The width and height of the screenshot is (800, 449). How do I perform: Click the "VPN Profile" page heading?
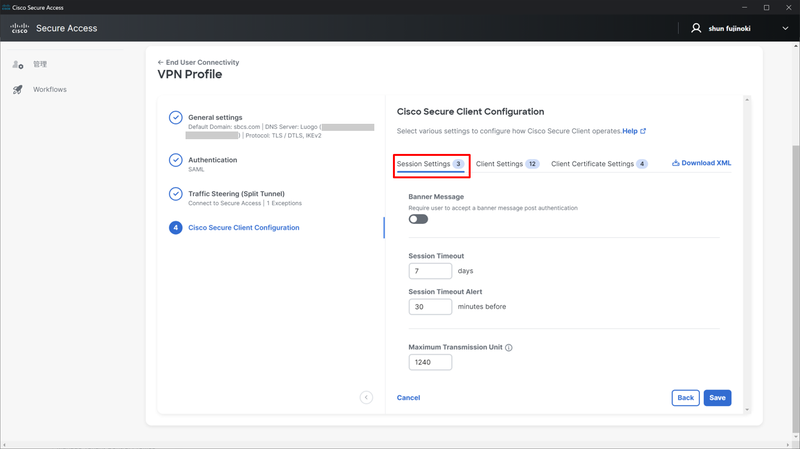[x=190, y=74]
